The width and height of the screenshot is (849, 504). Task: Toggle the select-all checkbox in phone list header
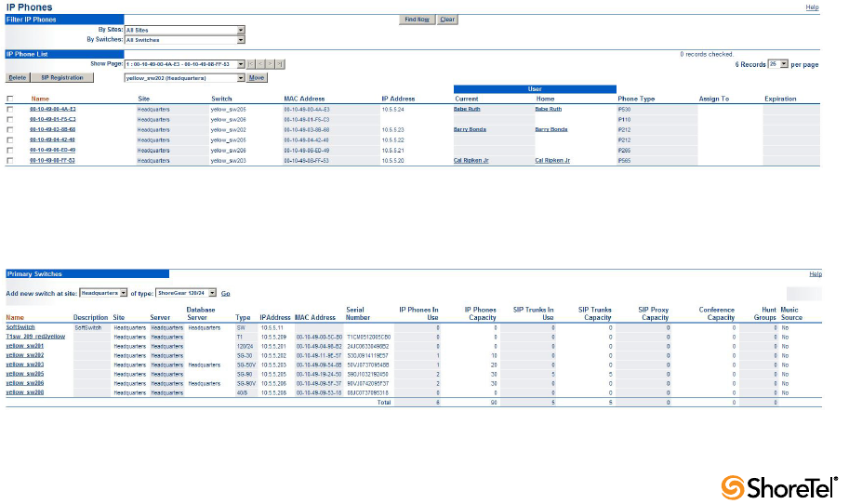point(9,99)
